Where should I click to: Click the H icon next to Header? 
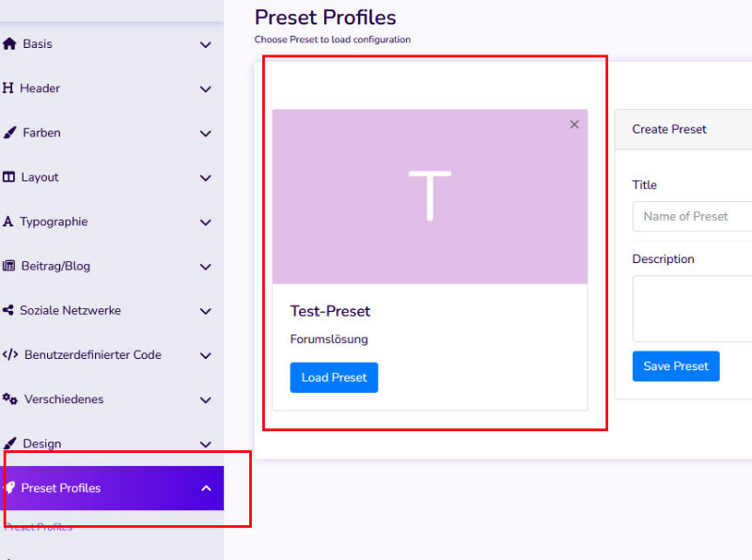pyautogui.click(x=8, y=88)
